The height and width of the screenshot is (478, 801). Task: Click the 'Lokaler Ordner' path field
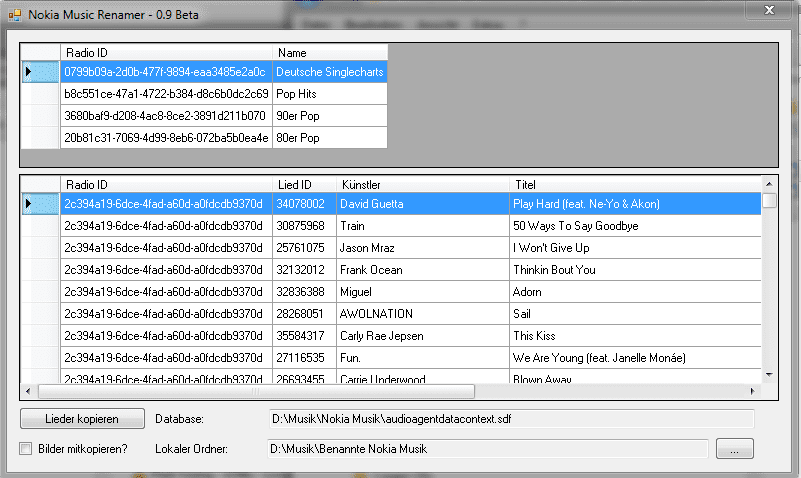(488, 449)
